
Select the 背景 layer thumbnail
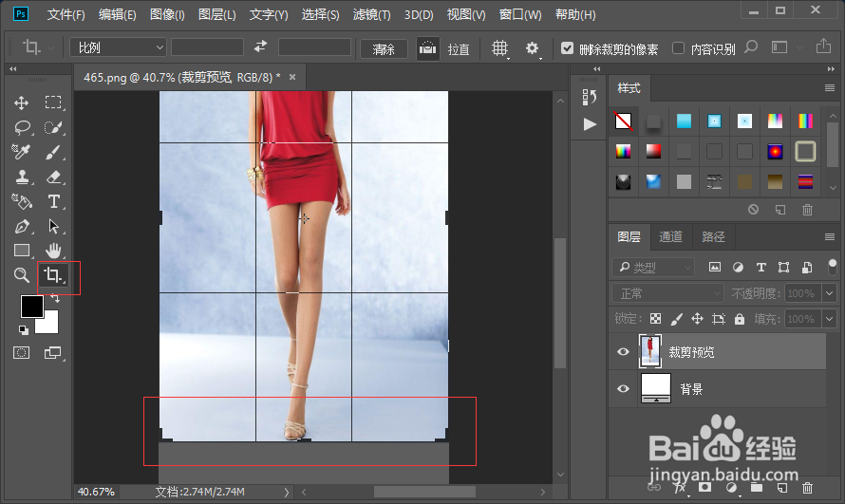(655, 388)
